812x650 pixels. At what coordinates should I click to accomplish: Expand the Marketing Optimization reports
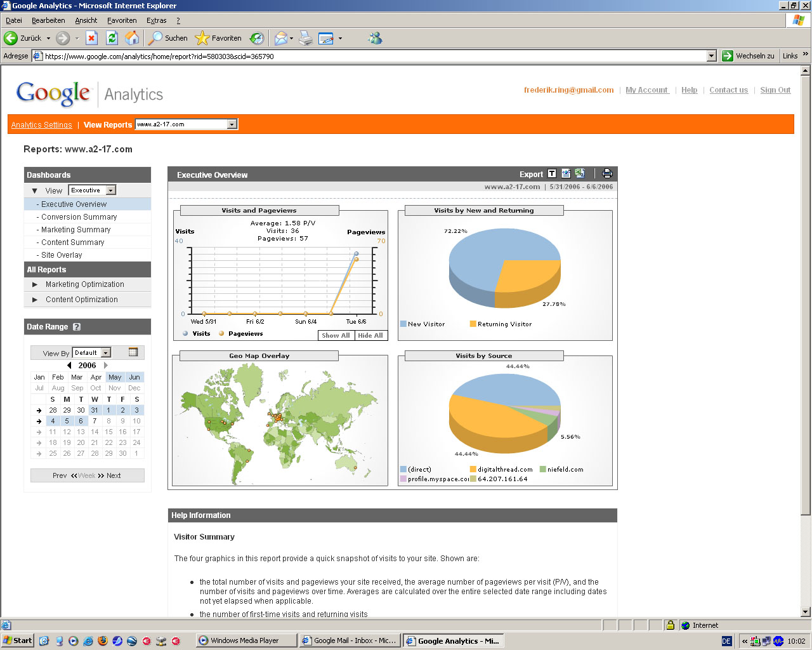35,284
